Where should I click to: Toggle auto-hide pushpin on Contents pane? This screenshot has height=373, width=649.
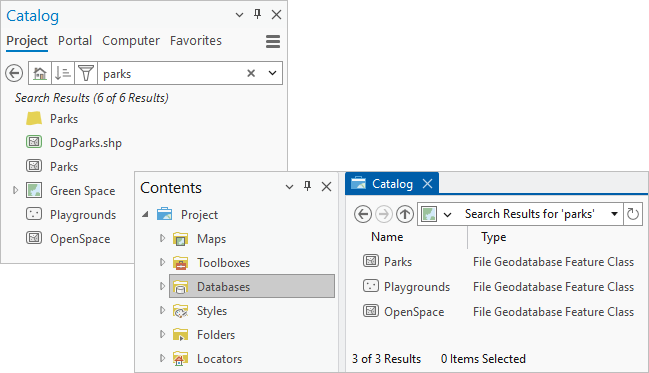point(308,186)
